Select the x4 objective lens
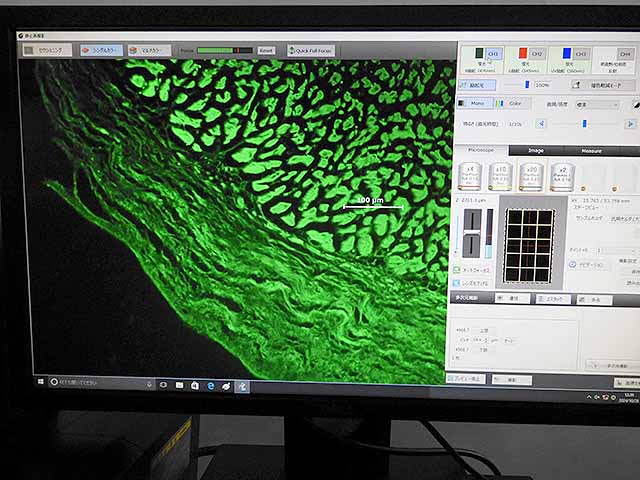The image size is (640, 480). click(x=470, y=176)
